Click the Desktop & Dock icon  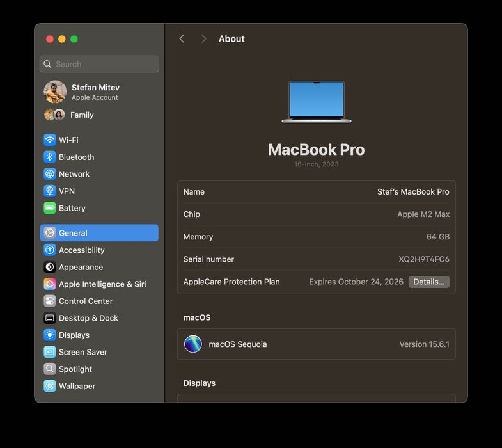[50, 318]
